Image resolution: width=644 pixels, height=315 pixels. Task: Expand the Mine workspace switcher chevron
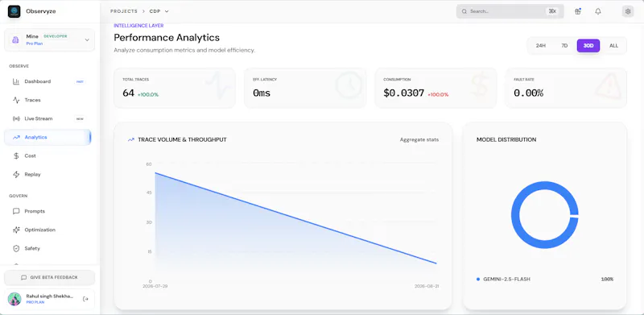87,40
